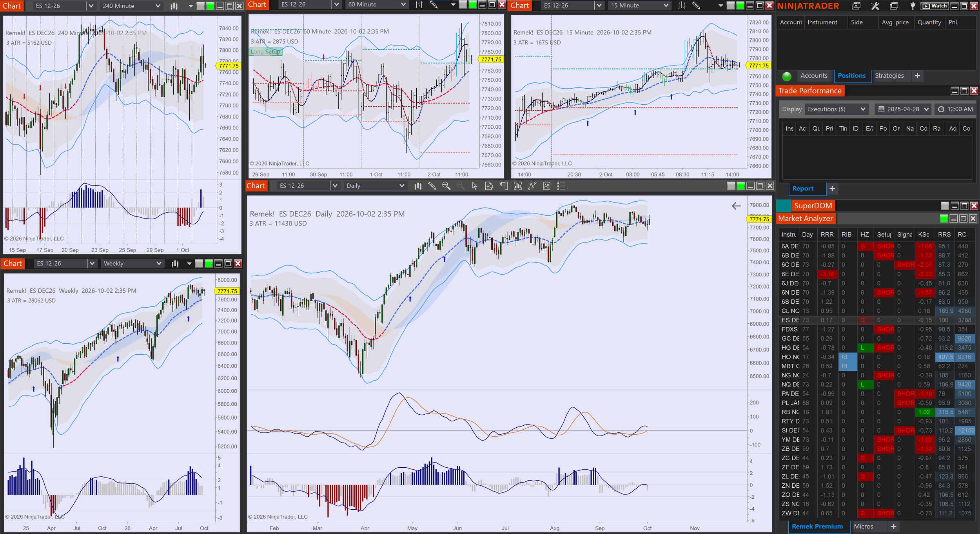
Task: Click the return arrow on the Daily chart
Action: (736, 206)
